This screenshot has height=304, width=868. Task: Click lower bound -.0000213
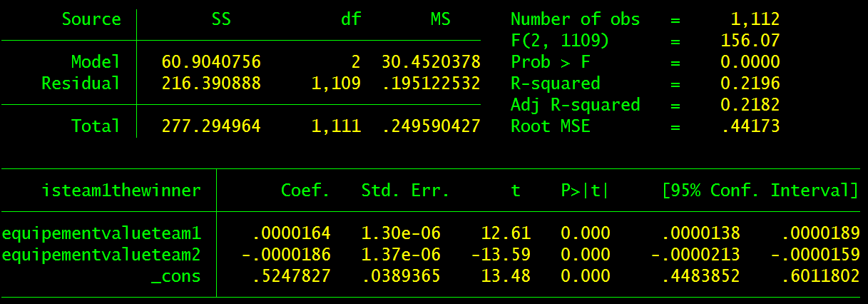click(x=695, y=254)
